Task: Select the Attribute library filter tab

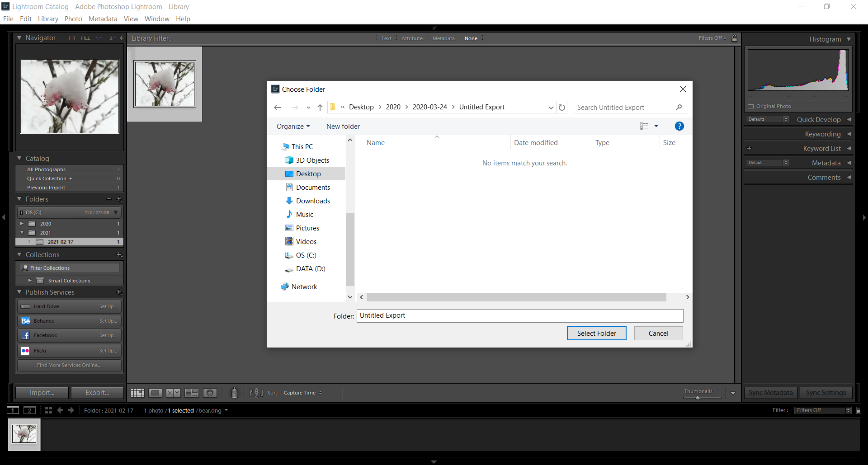Action: [412, 38]
